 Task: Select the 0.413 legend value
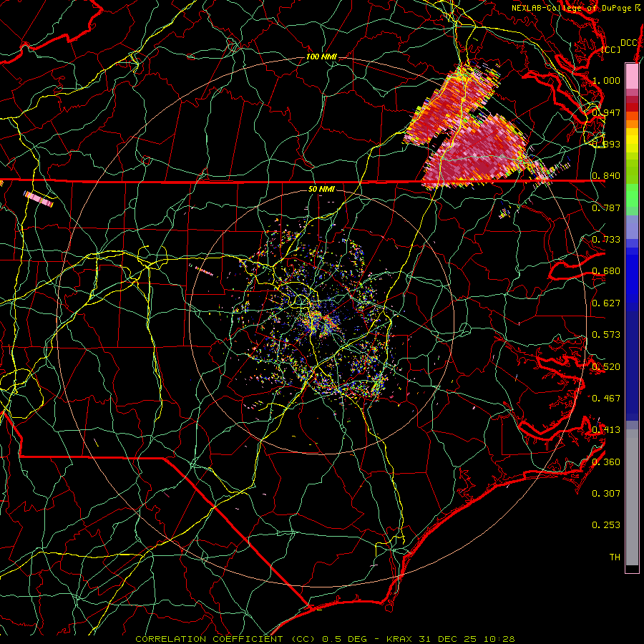(x=606, y=429)
